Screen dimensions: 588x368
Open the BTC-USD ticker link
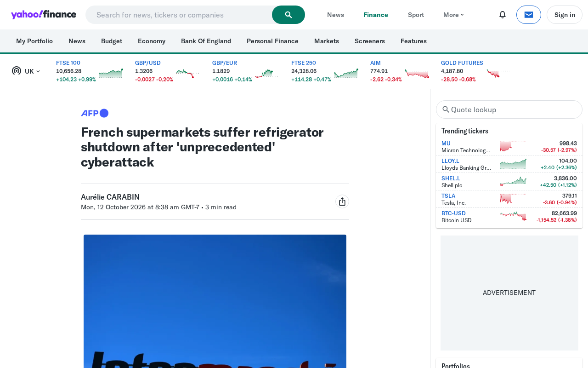[x=453, y=213]
